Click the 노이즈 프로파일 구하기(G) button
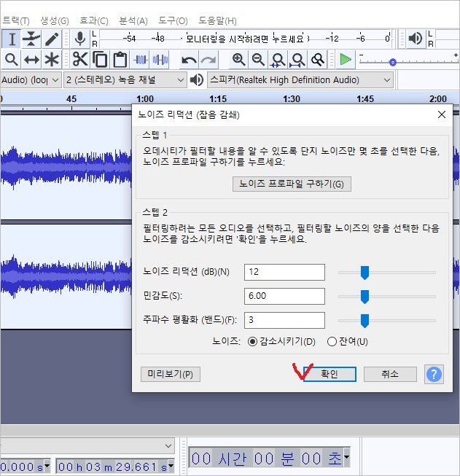Viewport: 460px width, 476px height. click(x=292, y=184)
